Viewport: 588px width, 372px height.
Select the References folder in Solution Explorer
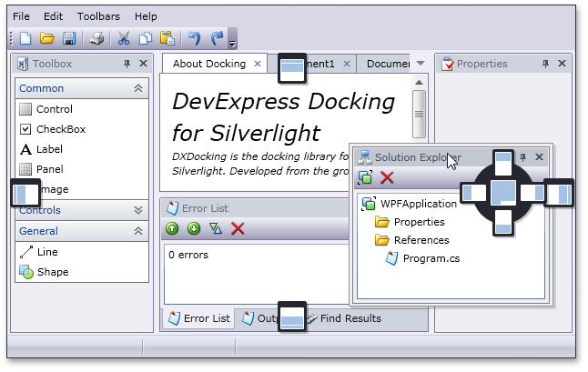click(411, 240)
